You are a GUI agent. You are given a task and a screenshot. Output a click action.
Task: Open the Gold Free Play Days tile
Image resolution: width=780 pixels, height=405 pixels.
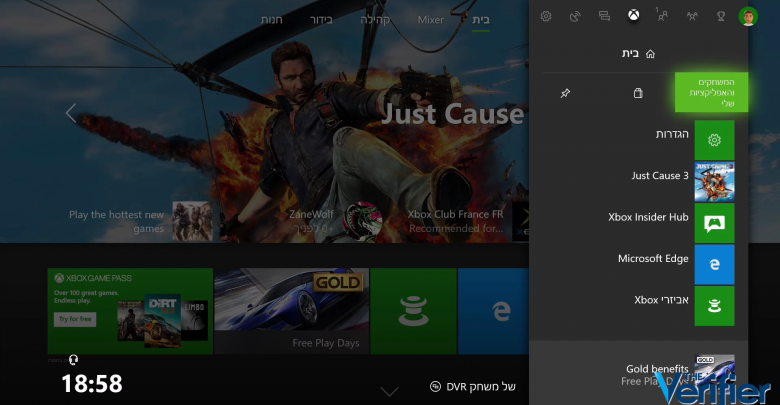(292, 311)
